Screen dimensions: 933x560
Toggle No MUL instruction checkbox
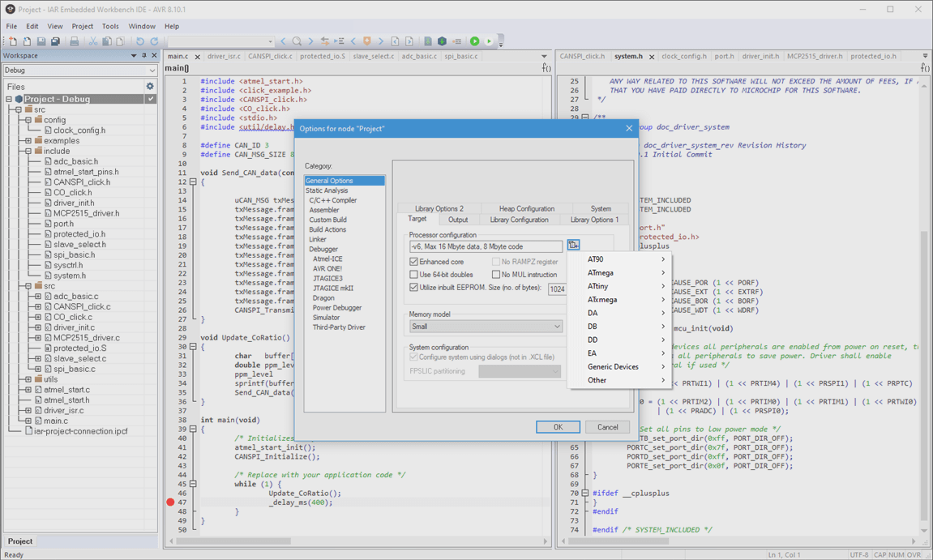pyautogui.click(x=495, y=275)
